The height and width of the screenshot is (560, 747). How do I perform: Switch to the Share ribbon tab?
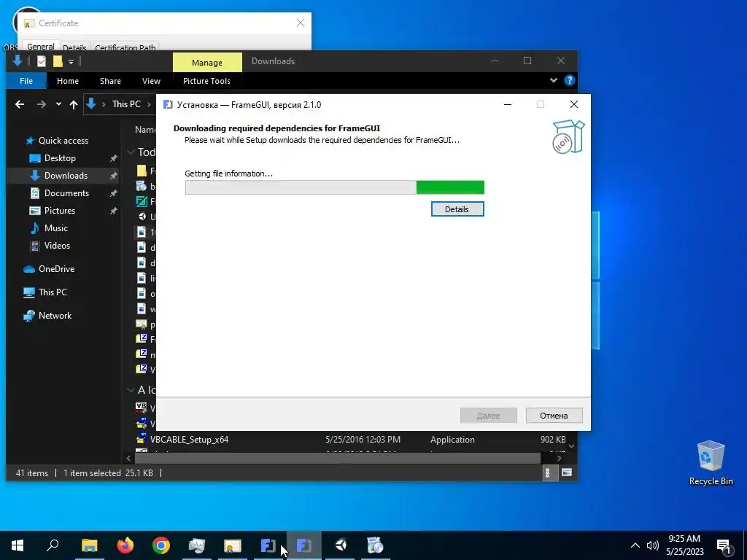[110, 80]
